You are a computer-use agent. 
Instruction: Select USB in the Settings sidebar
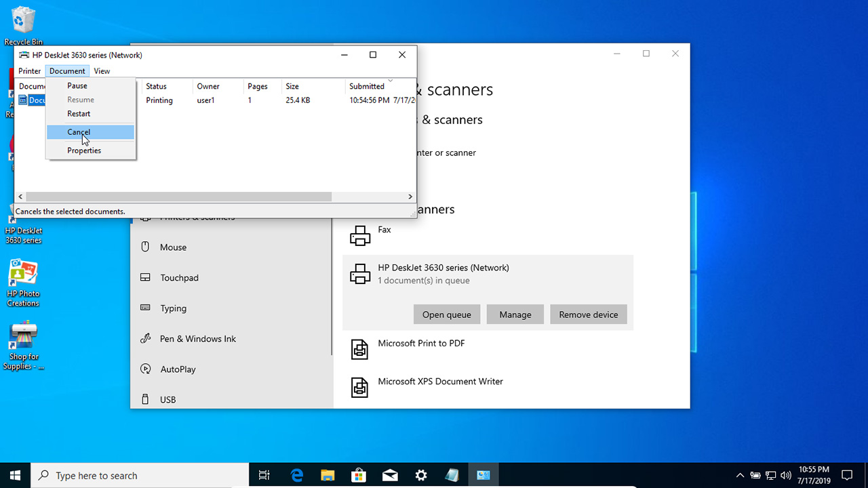[x=231, y=400]
